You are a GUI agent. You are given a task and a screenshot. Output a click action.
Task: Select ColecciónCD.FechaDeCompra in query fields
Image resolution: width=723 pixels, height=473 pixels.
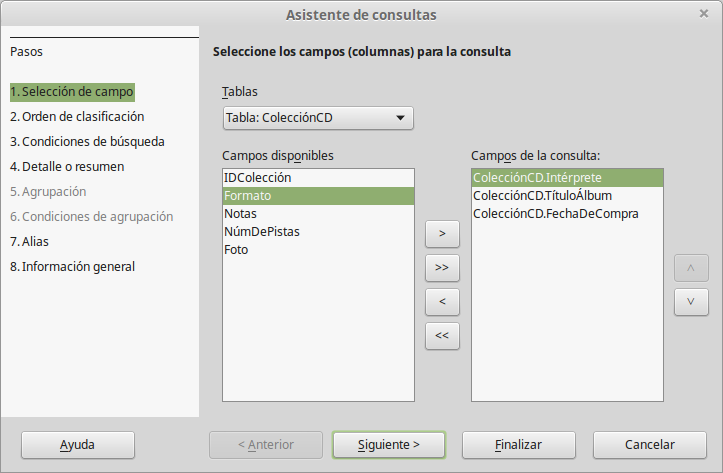556,213
